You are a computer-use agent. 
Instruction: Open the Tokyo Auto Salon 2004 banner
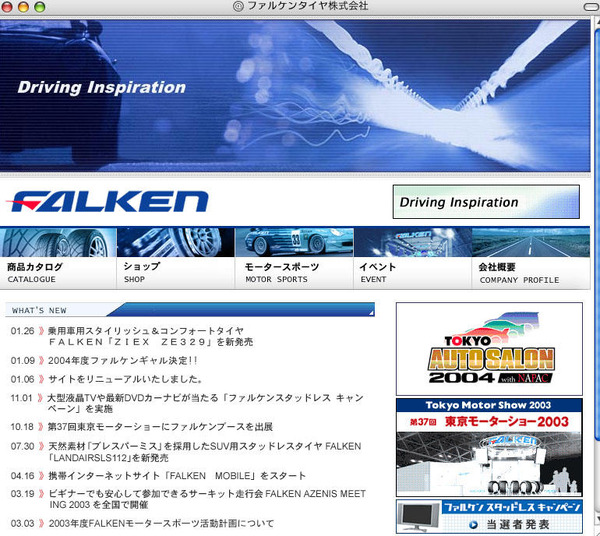pyautogui.click(x=489, y=349)
